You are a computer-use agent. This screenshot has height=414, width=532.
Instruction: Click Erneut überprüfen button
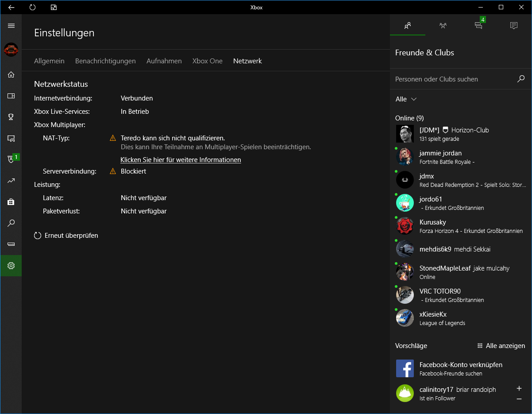[66, 236]
